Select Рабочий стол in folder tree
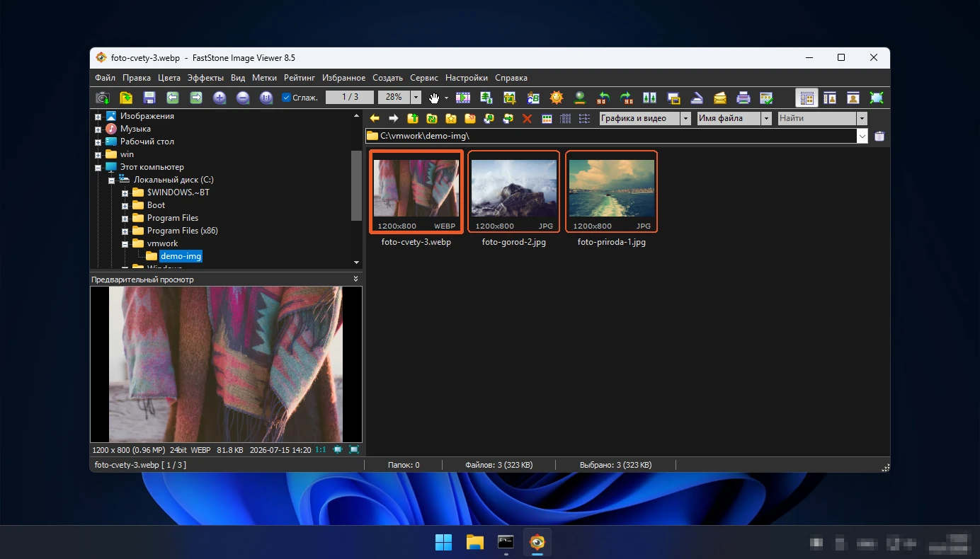The height and width of the screenshot is (559, 980). (147, 142)
